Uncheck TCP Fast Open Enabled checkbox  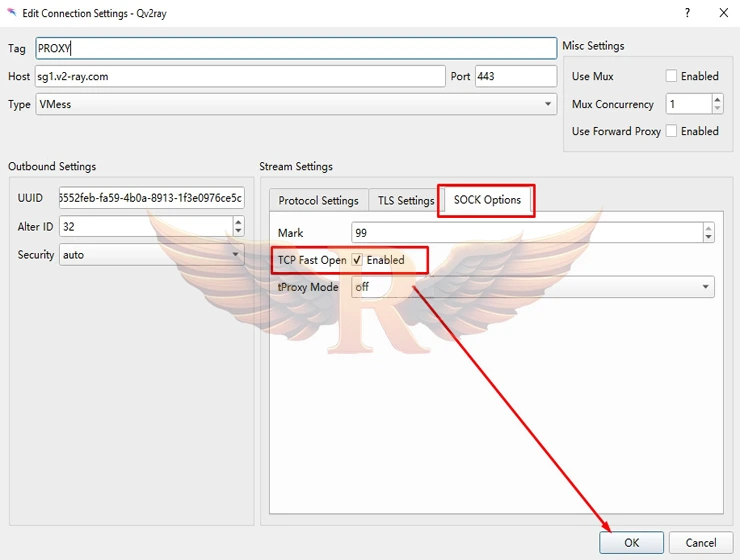tap(357, 260)
